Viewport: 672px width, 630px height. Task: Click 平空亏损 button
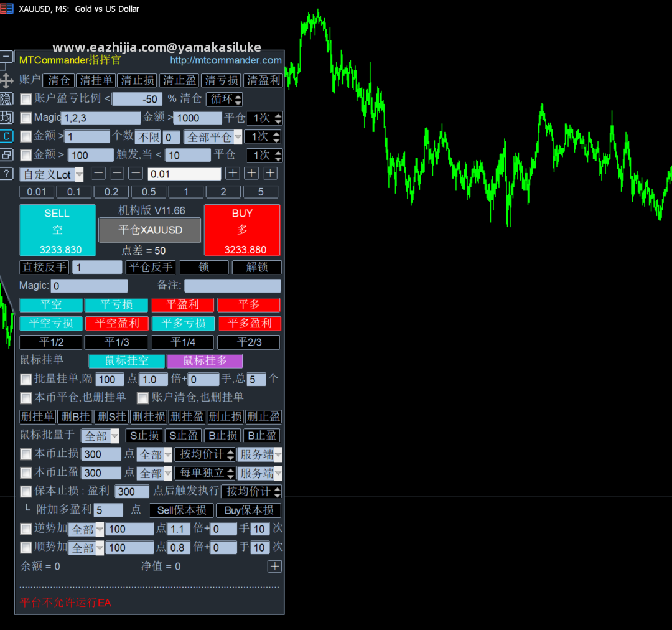(x=51, y=323)
